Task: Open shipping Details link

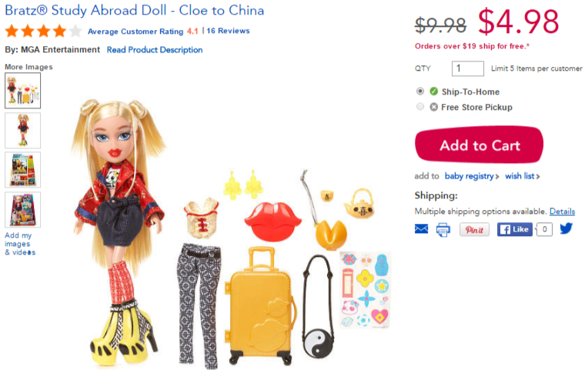Action: coord(562,212)
